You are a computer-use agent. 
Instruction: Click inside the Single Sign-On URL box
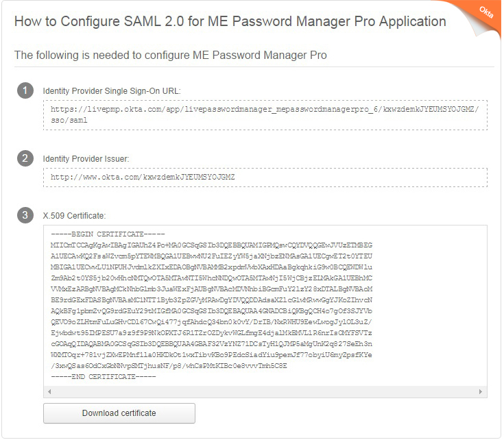265,115
